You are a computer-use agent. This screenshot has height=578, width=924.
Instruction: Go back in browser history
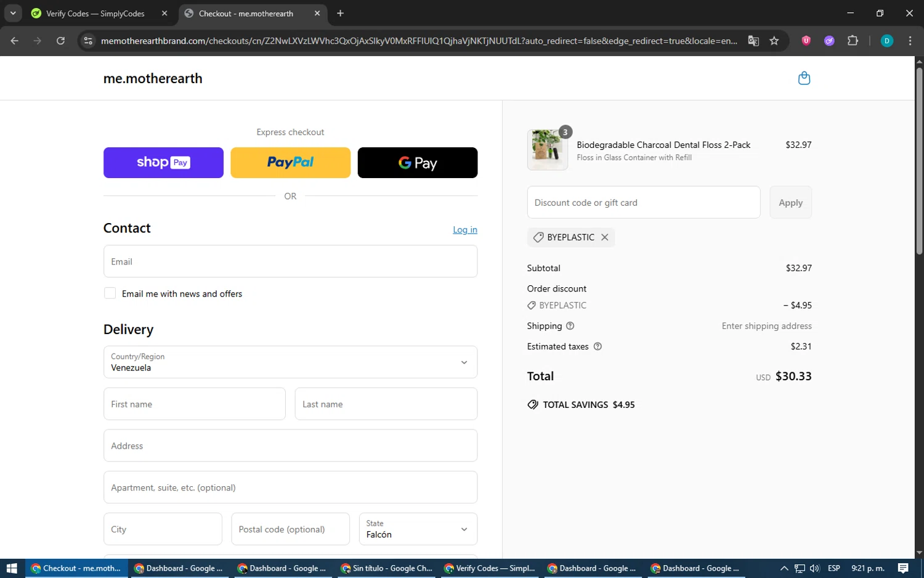(15, 41)
